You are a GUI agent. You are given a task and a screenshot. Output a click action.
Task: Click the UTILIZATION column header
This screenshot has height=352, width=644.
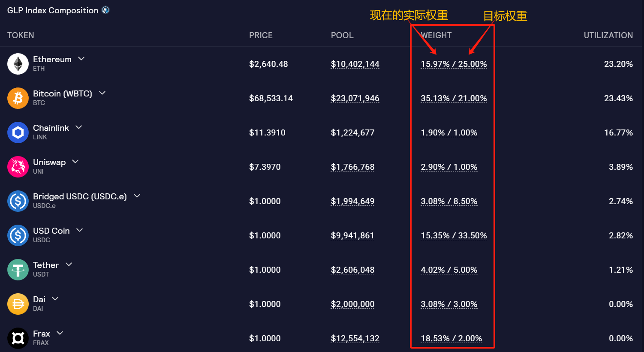(x=608, y=35)
